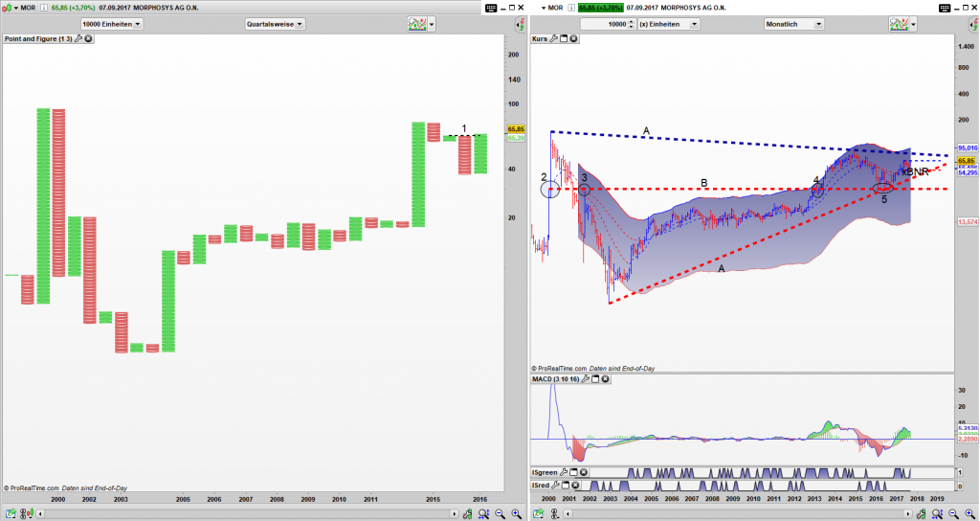Image resolution: width=980 pixels, height=521 pixels.
Task: Click the 13,574 price label on right axis
Action: 967,222
